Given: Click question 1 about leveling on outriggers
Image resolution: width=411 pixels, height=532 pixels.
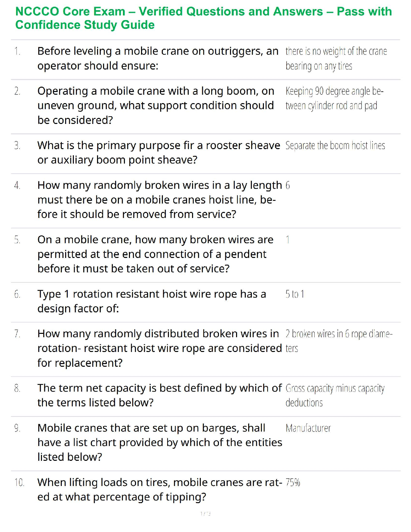Looking at the screenshot, I should (x=158, y=58).
